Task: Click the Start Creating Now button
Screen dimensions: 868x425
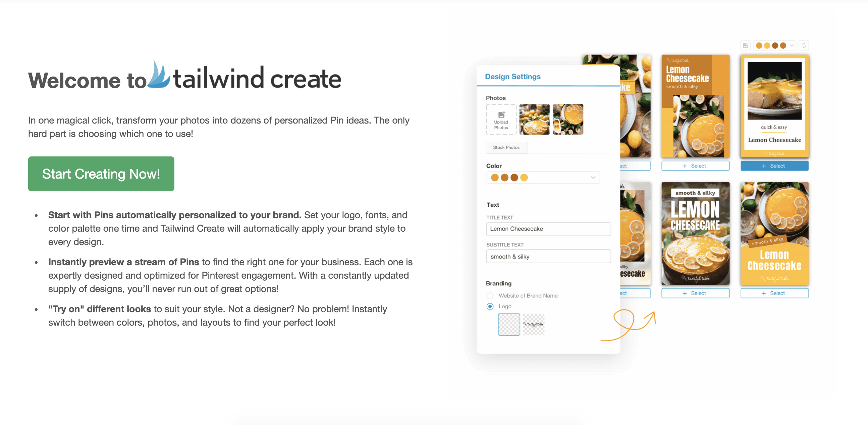Action: pos(101,174)
